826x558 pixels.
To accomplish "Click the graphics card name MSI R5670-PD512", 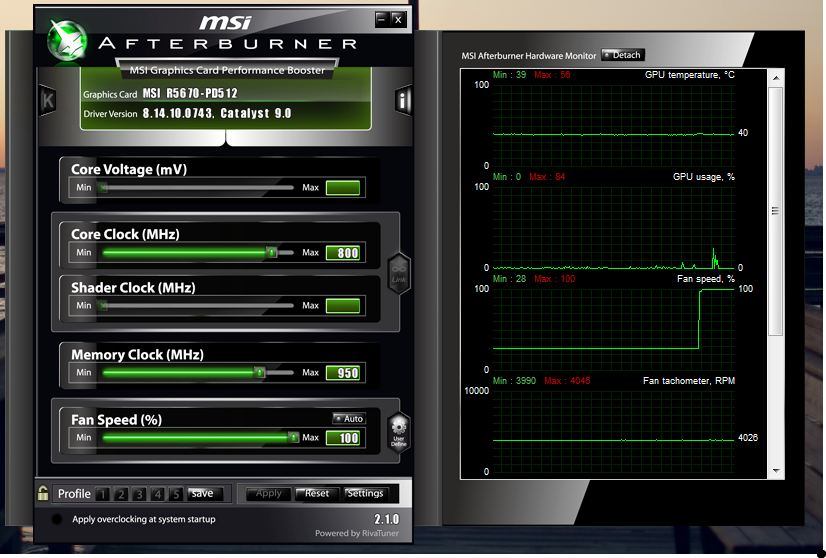I will tap(190, 93).
